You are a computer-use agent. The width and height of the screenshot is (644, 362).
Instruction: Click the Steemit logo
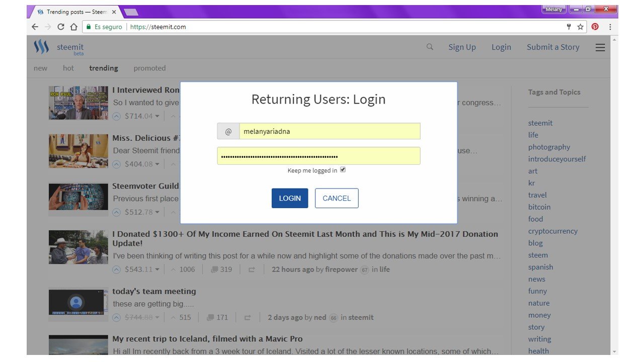tap(59, 47)
